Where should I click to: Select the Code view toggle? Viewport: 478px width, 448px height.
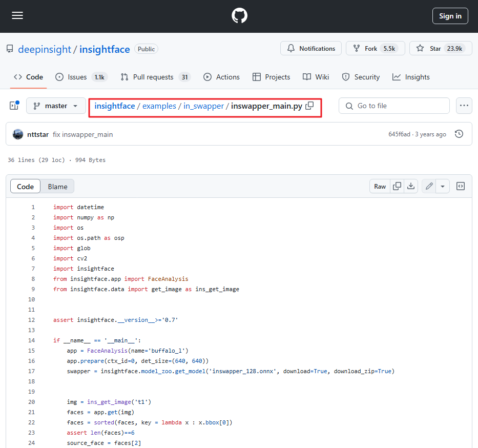click(x=25, y=187)
